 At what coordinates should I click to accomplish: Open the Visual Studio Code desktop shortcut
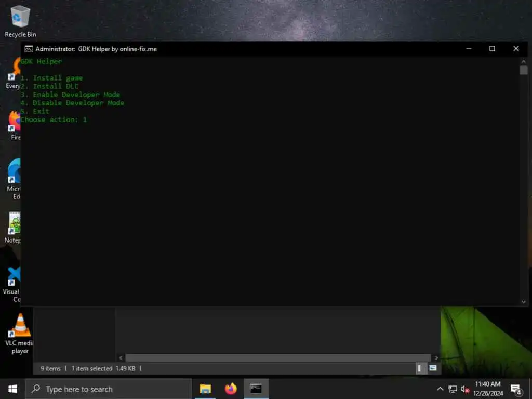(12, 284)
